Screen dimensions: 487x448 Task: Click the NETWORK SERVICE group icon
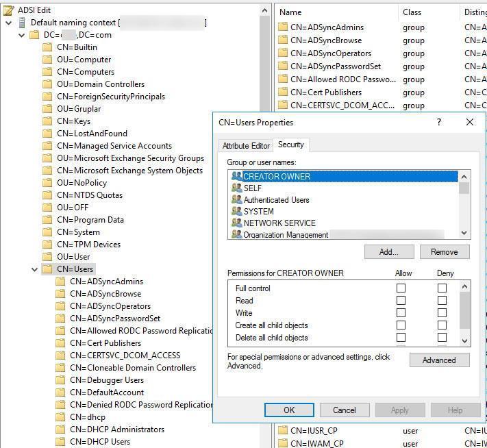coord(237,223)
